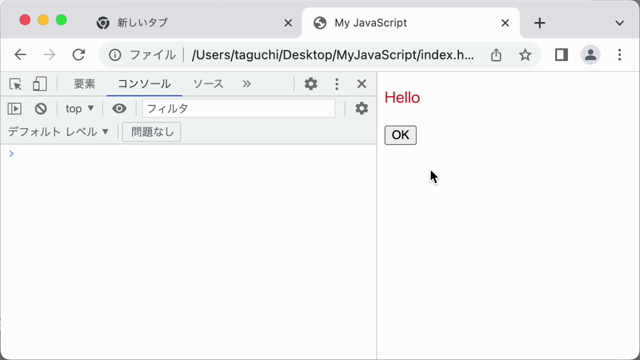Open the user profile avatar icon
The width and height of the screenshot is (640, 360).
coord(590,55)
